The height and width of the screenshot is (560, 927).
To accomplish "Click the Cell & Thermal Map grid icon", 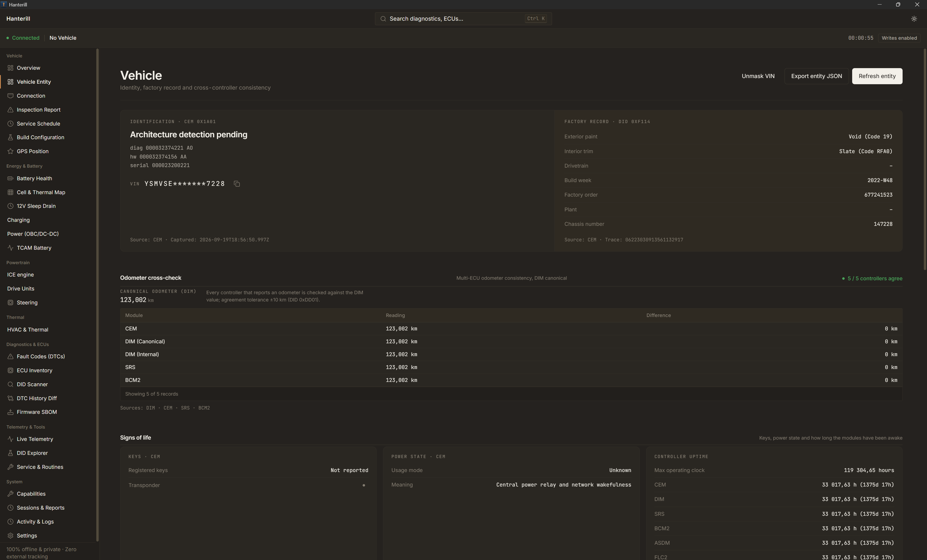I will coord(10,192).
